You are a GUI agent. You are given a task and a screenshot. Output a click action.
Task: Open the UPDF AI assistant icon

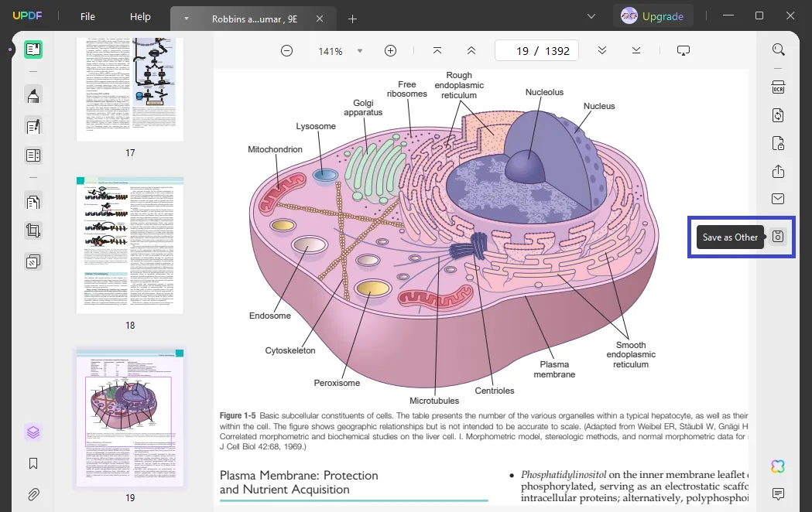point(778,466)
